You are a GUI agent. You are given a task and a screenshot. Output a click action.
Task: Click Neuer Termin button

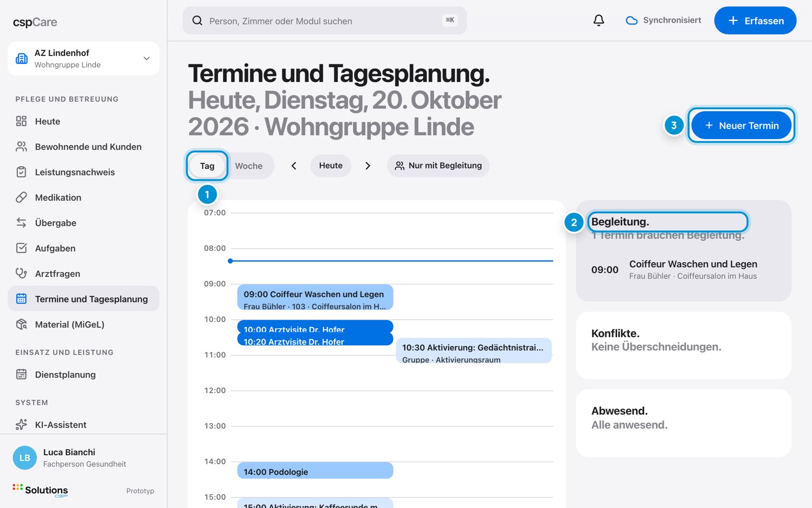point(741,125)
